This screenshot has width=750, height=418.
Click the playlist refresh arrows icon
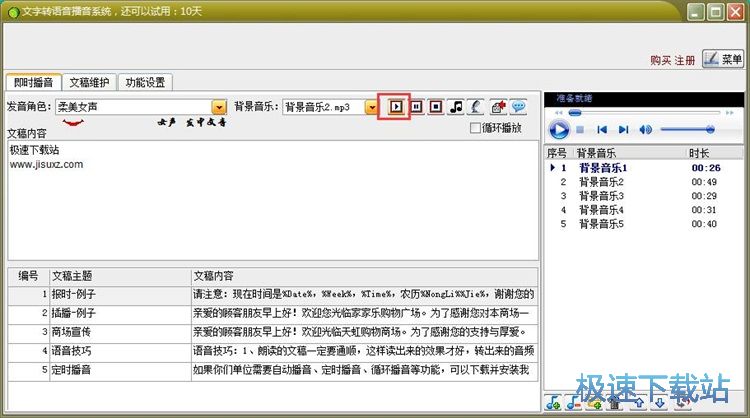[683, 403]
